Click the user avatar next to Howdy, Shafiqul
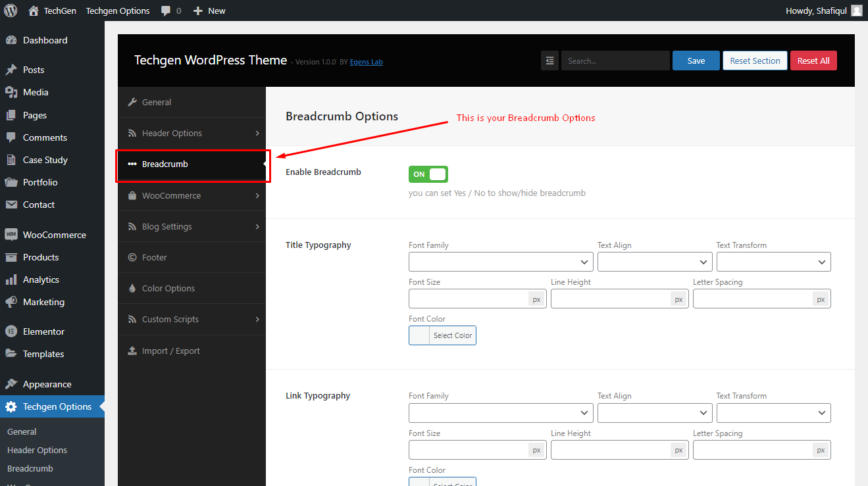This screenshot has width=868, height=486. [x=856, y=11]
